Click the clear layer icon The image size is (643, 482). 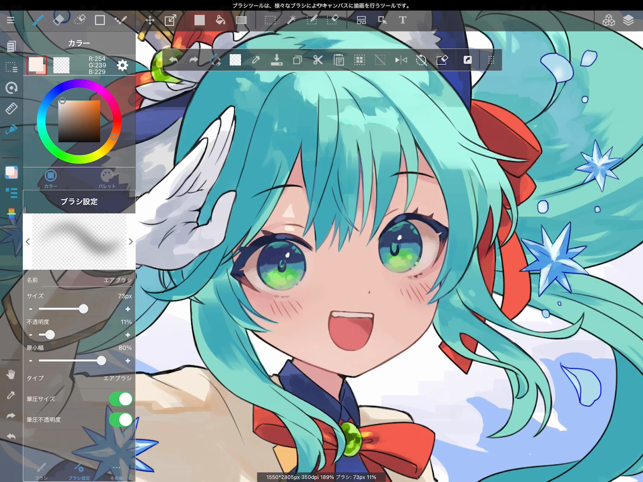point(442,60)
